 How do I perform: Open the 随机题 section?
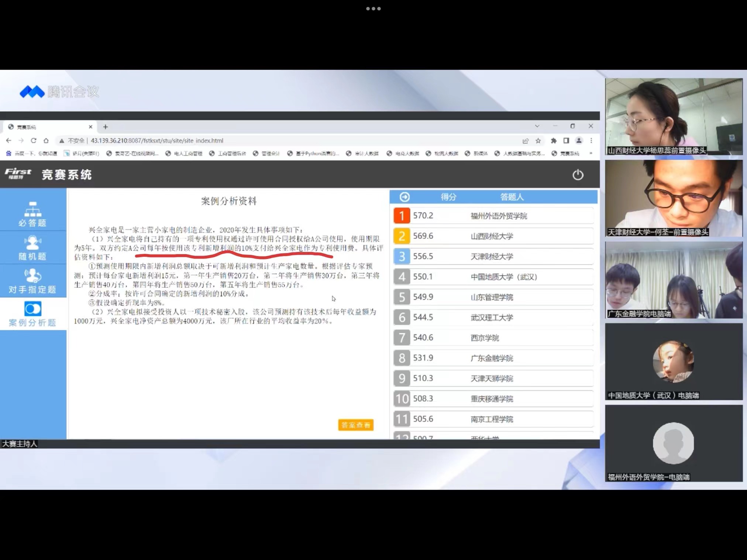point(32,248)
